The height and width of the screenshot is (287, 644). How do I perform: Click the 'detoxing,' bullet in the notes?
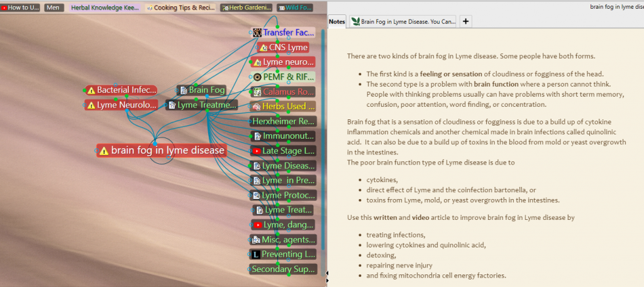381,255
